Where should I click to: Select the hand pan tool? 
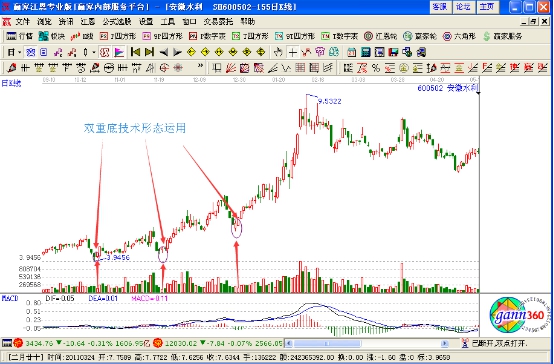coord(278,53)
